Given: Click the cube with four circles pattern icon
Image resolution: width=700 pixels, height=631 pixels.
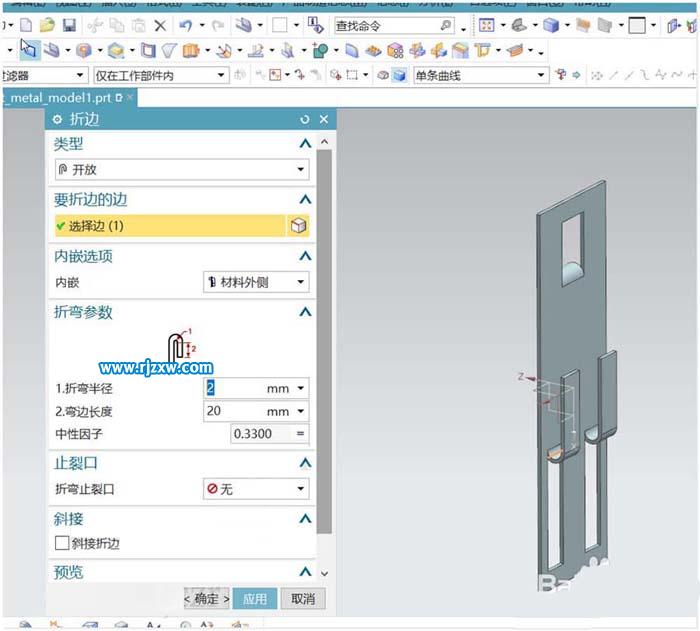Looking at the screenshot, I should pyautogui.click(x=395, y=50).
